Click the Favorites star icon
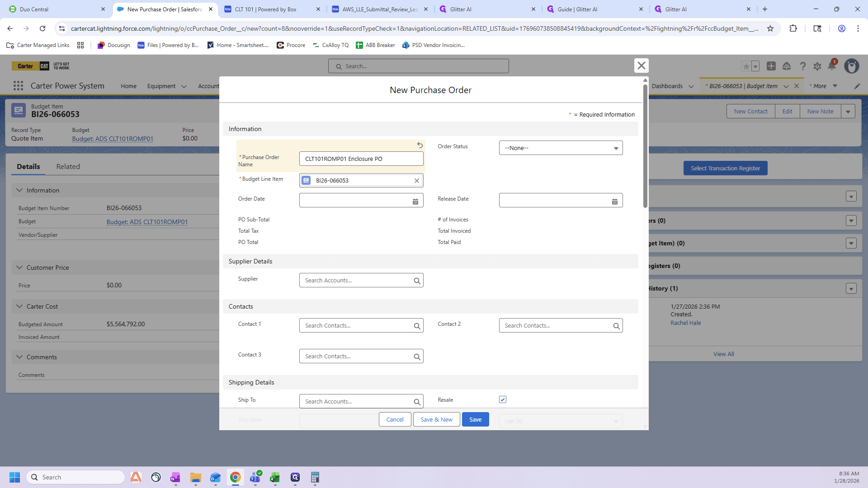The height and width of the screenshot is (488, 868). (746, 66)
